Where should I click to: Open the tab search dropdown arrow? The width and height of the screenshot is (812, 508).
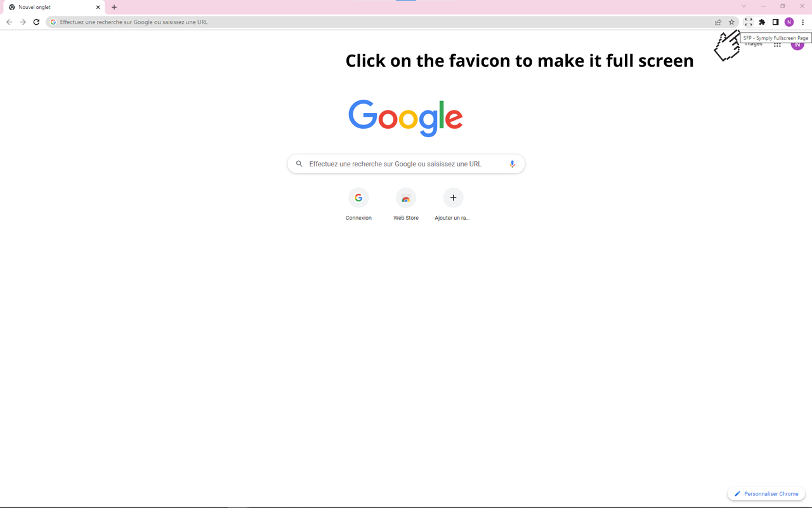point(744,6)
